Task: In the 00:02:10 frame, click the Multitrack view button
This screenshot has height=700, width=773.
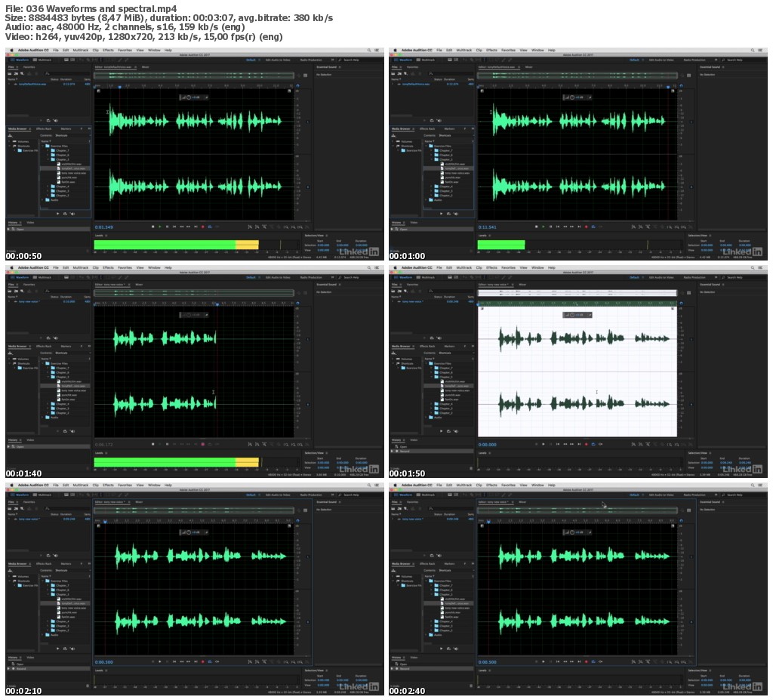Action: (42, 495)
